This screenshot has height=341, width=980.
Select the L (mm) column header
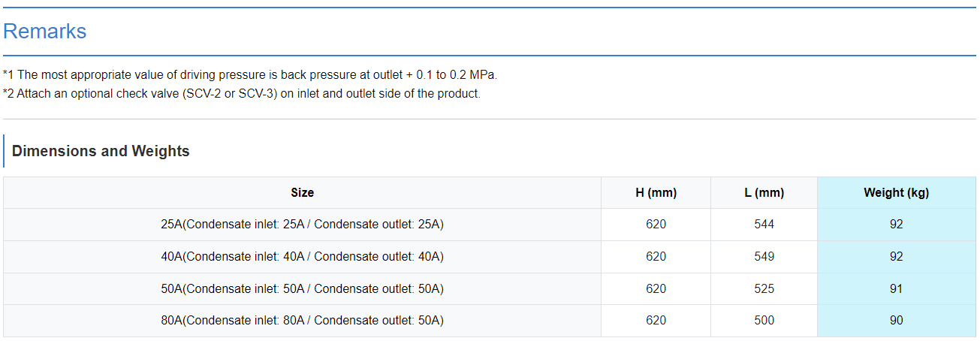764,193
